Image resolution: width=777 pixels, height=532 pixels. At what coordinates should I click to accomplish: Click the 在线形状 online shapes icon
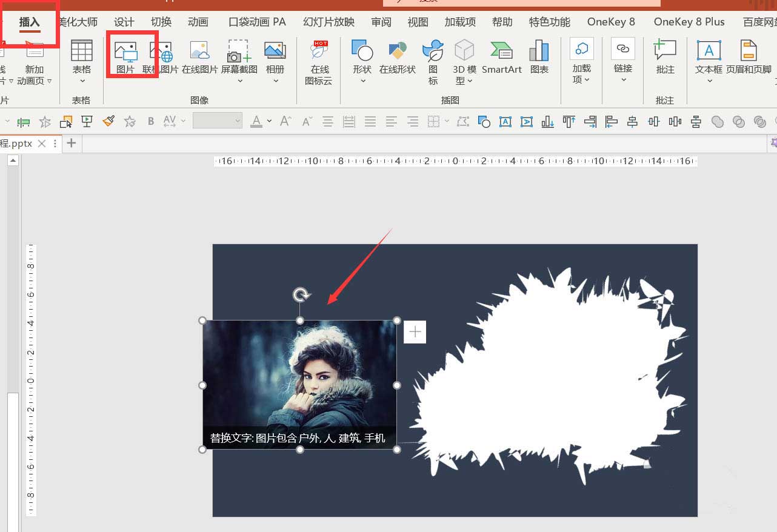[x=397, y=57]
